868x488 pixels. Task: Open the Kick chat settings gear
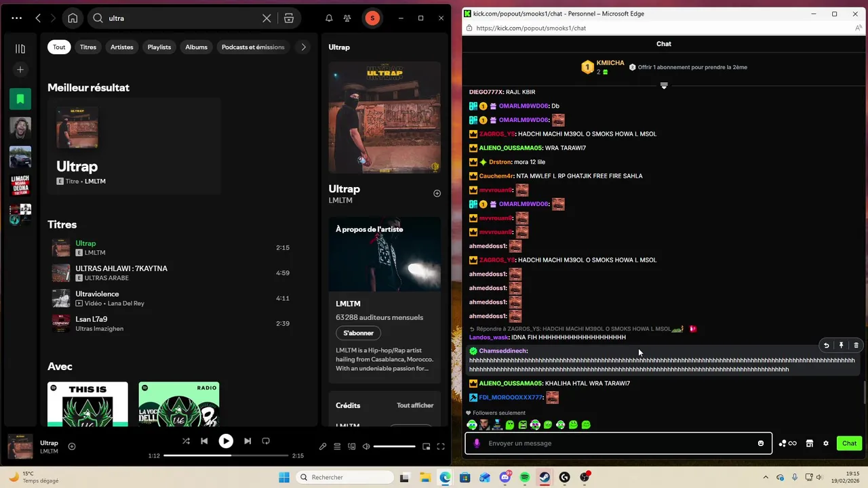(x=826, y=443)
